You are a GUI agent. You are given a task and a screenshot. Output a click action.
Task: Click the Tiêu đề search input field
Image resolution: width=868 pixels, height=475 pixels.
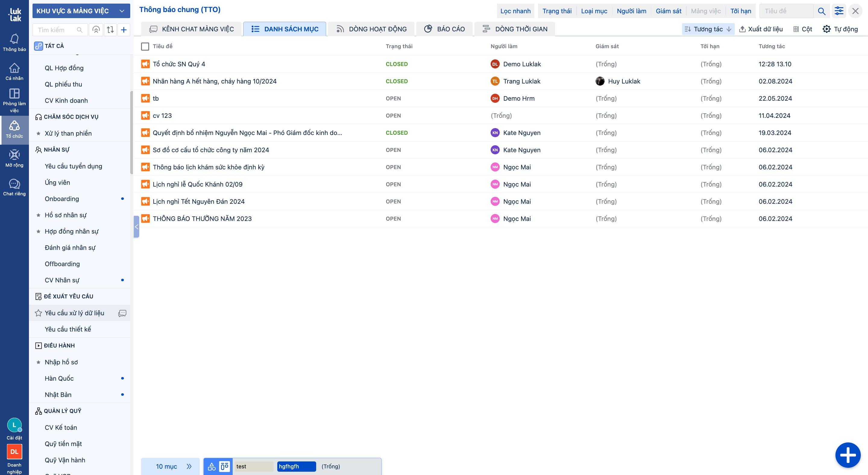(786, 11)
